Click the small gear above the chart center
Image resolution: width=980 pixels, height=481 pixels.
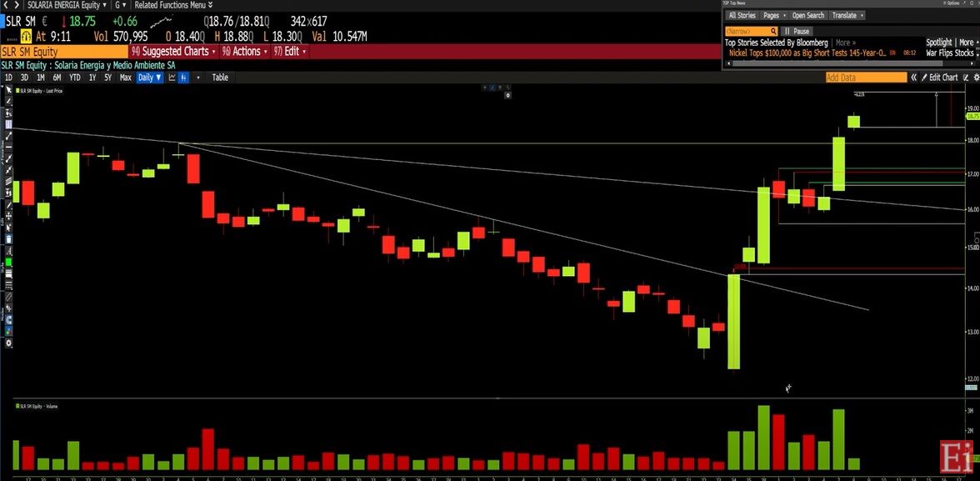point(508,95)
